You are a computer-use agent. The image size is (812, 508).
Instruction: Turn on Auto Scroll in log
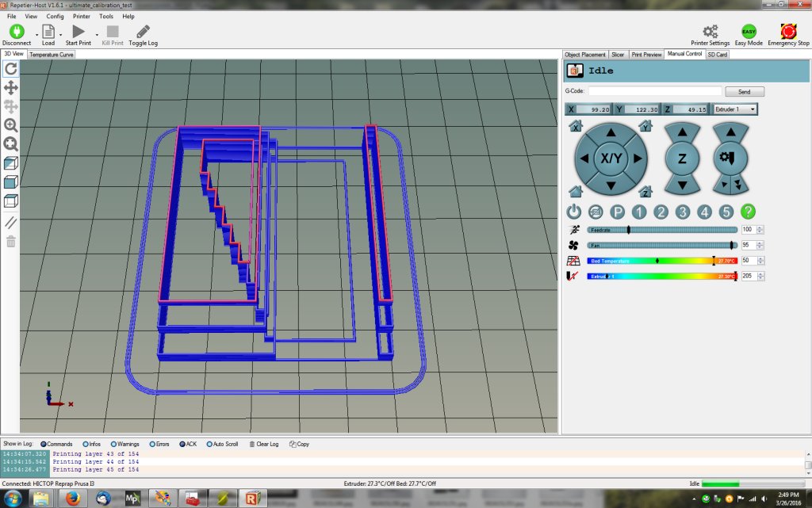click(x=209, y=444)
